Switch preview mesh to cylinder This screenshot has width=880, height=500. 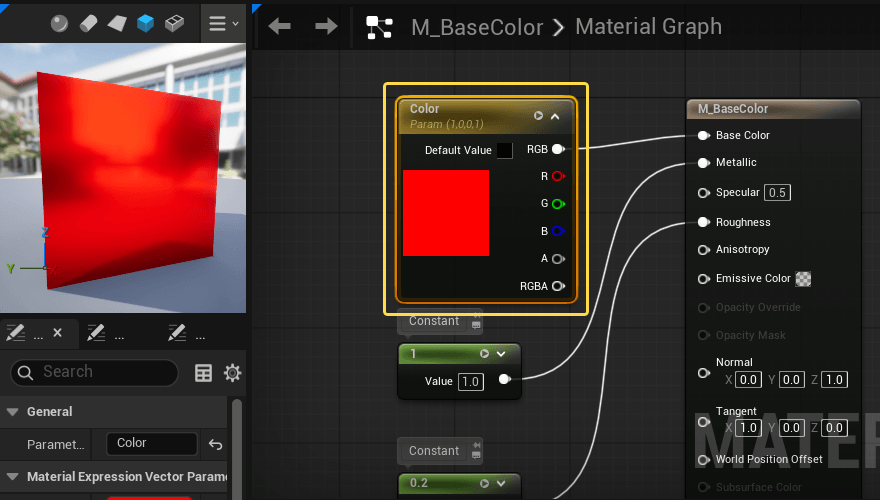(x=88, y=22)
